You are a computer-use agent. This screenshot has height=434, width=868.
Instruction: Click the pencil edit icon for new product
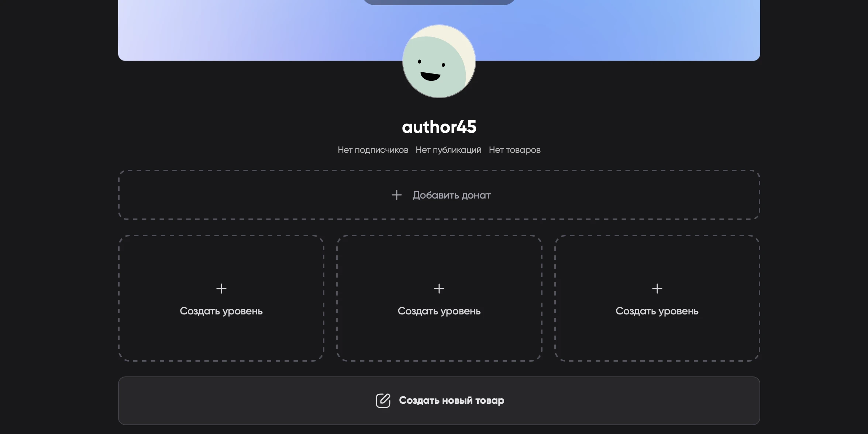(x=383, y=400)
